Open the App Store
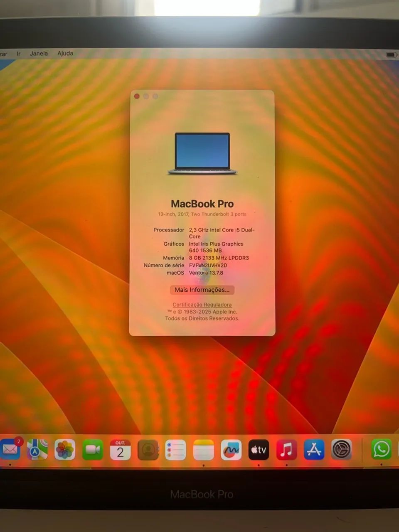The height and width of the screenshot is (532, 399). (314, 449)
